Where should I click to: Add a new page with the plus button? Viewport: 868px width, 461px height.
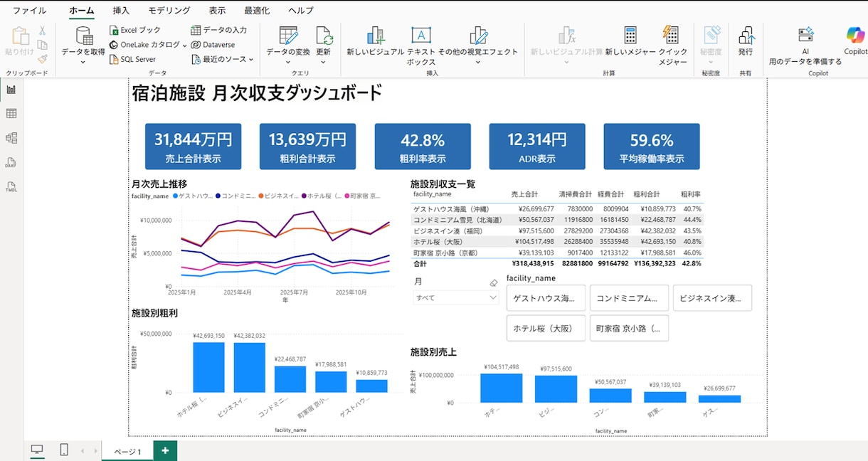[165, 450]
